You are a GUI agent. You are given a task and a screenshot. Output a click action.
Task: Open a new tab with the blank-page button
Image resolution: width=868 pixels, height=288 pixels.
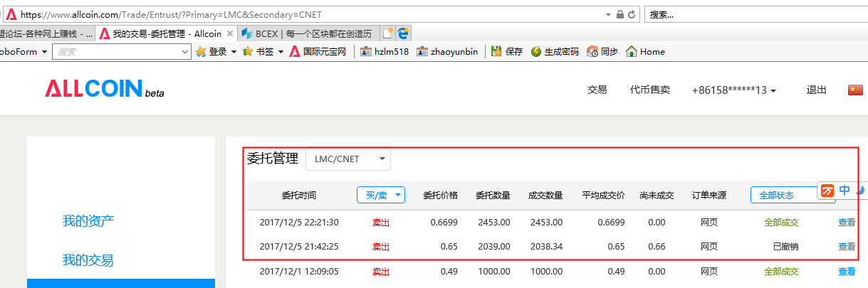387,33
